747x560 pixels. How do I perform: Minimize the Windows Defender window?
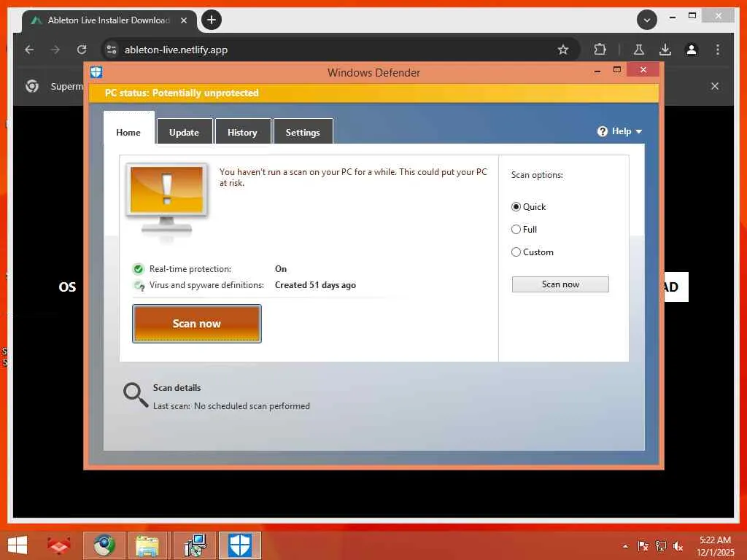[597, 71]
